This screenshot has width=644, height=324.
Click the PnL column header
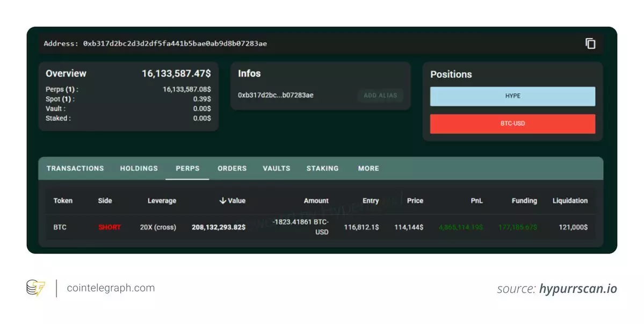point(476,200)
